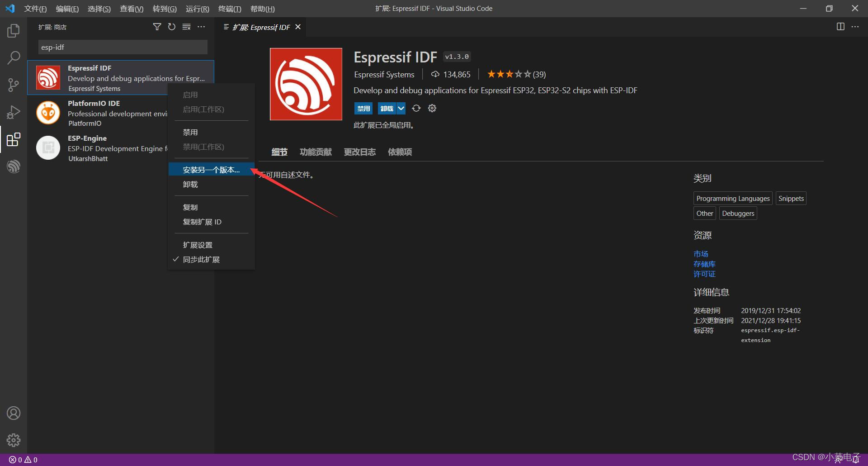Select the Programming Languages category tag
This screenshot has width=868, height=466.
tap(733, 198)
